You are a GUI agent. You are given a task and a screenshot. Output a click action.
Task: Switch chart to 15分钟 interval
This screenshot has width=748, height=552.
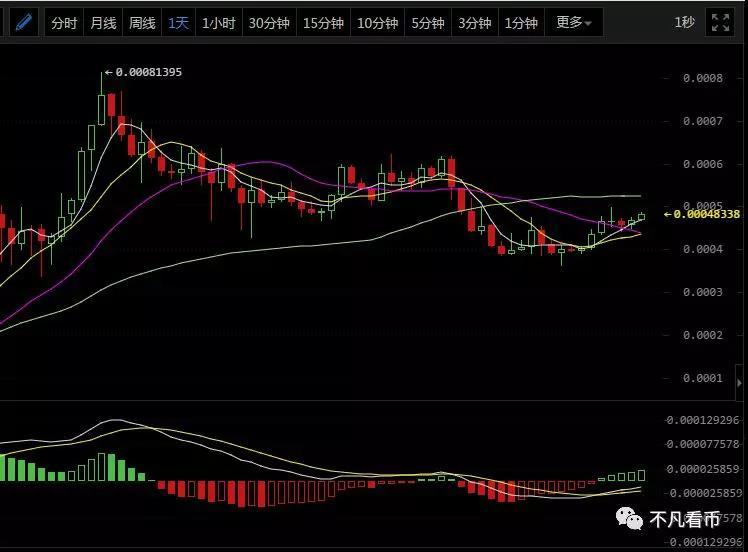(323, 22)
